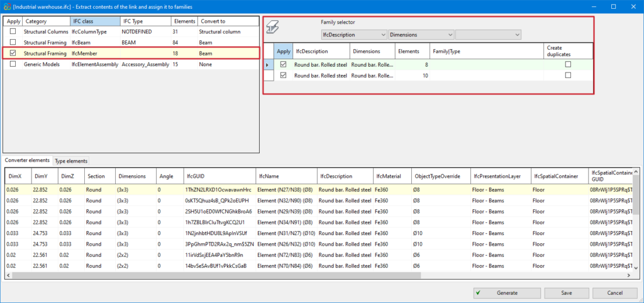The width and height of the screenshot is (644, 303).
Task: Click the application logo in title bar
Action: click(x=7, y=6)
